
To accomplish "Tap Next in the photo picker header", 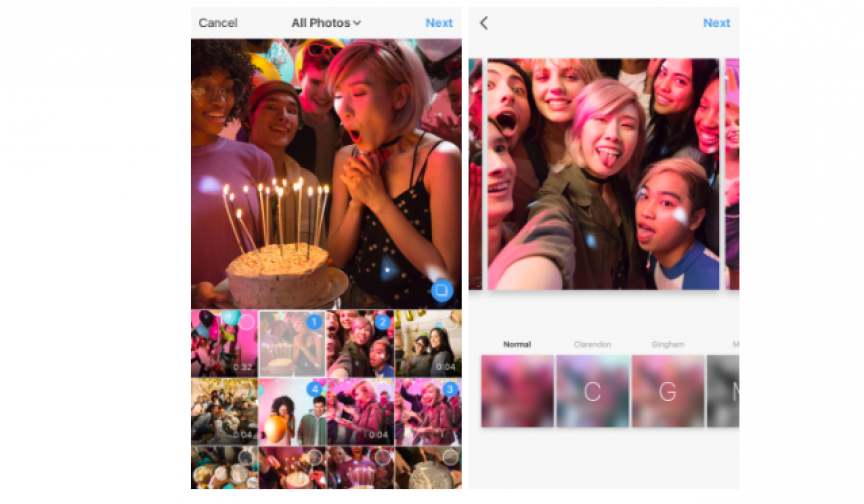I will tap(438, 23).
